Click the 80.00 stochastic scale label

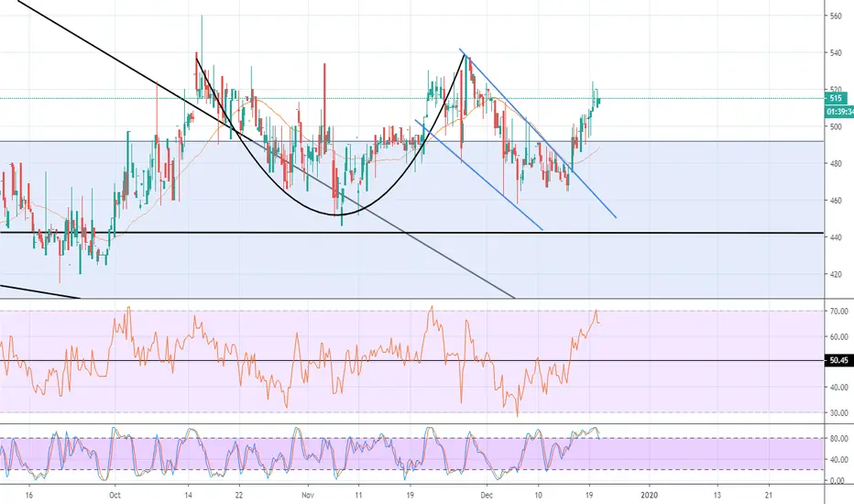[x=838, y=439]
